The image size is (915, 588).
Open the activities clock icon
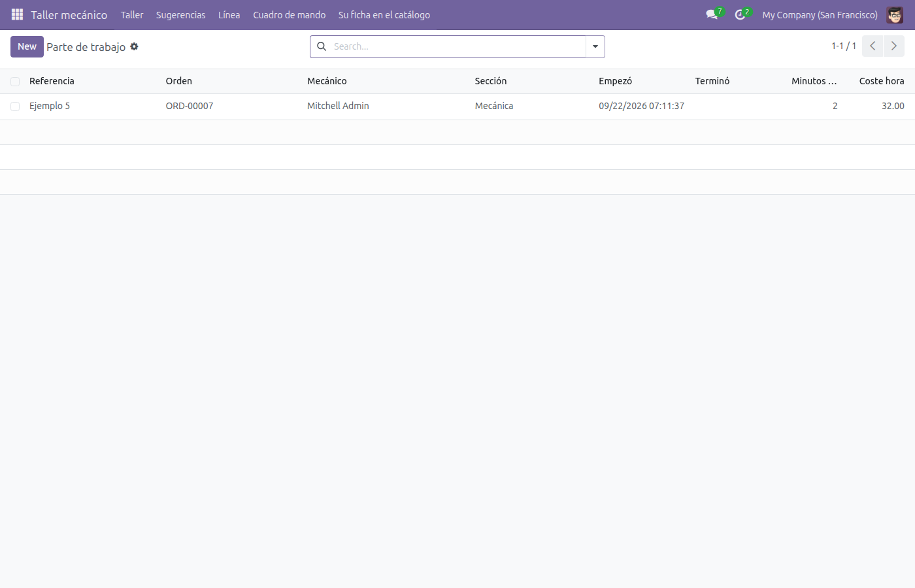[x=740, y=14]
